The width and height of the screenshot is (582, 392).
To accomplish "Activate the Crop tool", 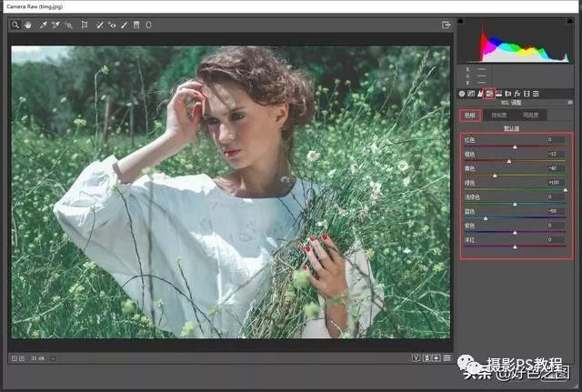I will (85, 25).
